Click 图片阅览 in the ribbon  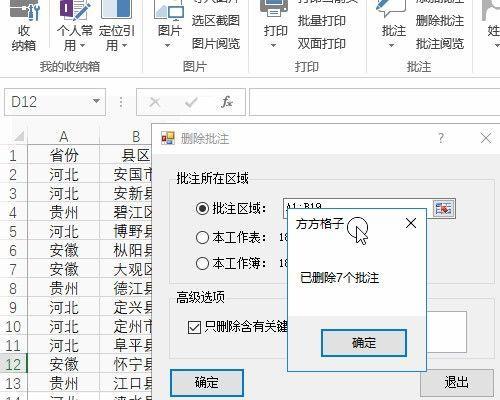216,43
